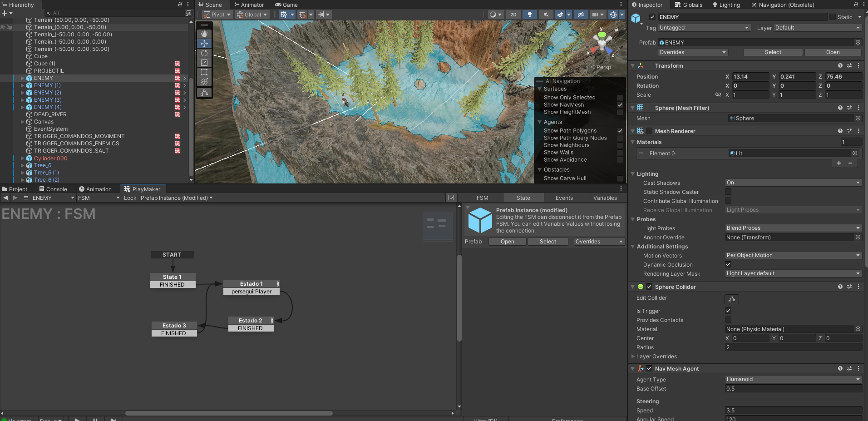This screenshot has height=421, width=868.
Task: Toggle 2D view mode in Scene
Action: coord(513,15)
